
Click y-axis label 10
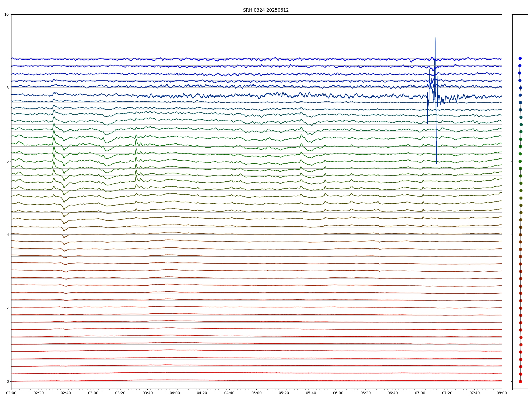tap(6, 14)
